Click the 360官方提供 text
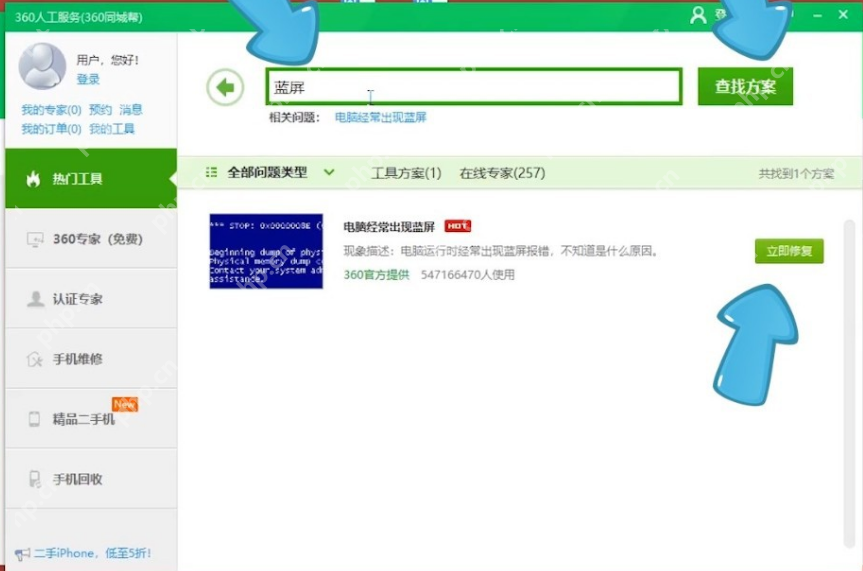 [x=376, y=275]
